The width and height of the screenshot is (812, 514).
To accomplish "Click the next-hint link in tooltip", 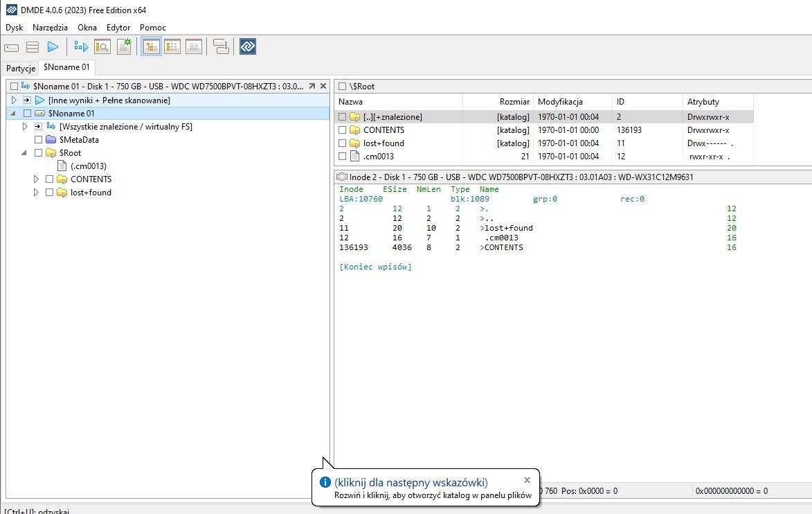I will tap(411, 482).
